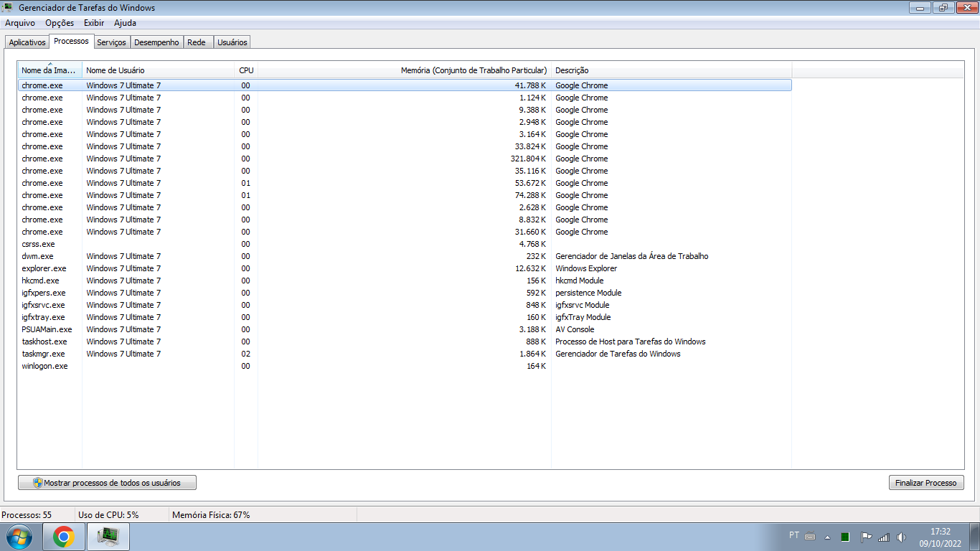Select the Processos tab
The width and height of the screenshot is (980, 551).
pyautogui.click(x=71, y=41)
